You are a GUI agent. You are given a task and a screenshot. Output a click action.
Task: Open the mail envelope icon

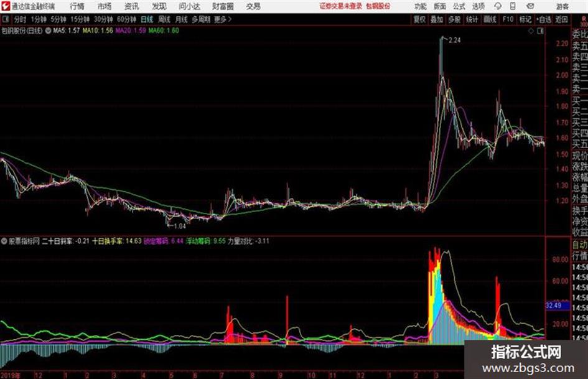coord(530,6)
